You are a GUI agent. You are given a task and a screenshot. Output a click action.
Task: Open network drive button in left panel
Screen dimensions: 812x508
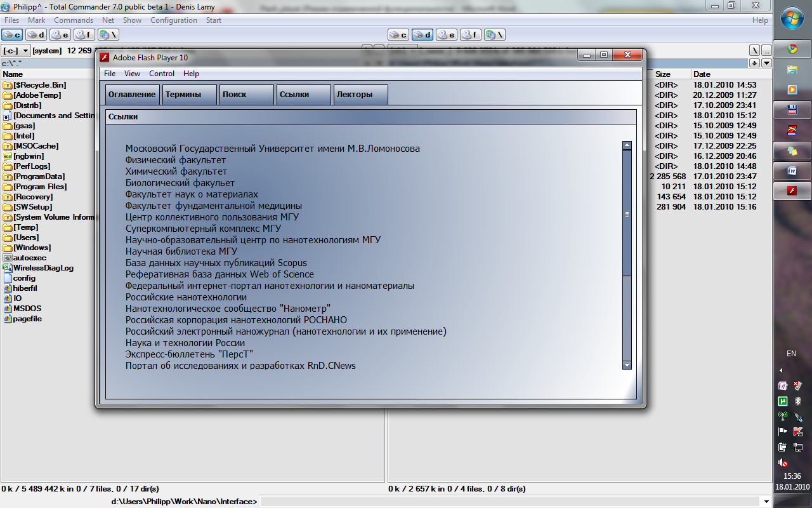[x=108, y=35]
